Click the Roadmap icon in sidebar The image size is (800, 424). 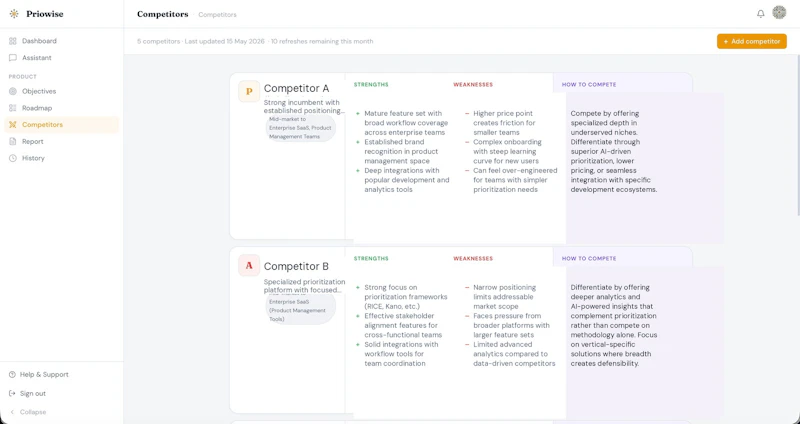pos(13,108)
